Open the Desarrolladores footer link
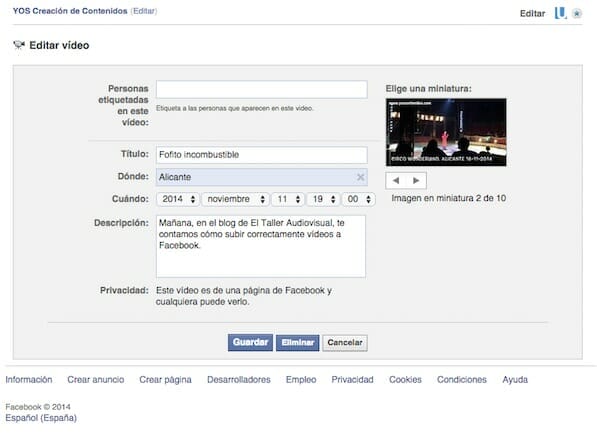Image resolution: width=597 pixels, height=433 pixels. coord(239,380)
